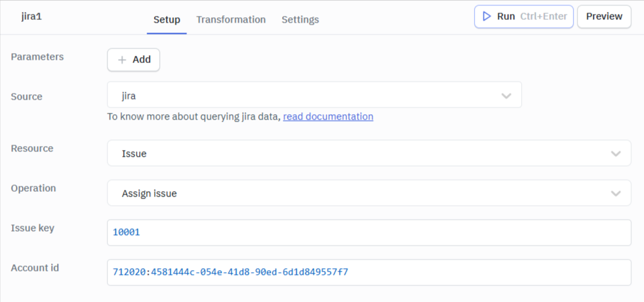This screenshot has width=644, height=302.
Task: Click the Run button
Action: (524, 17)
